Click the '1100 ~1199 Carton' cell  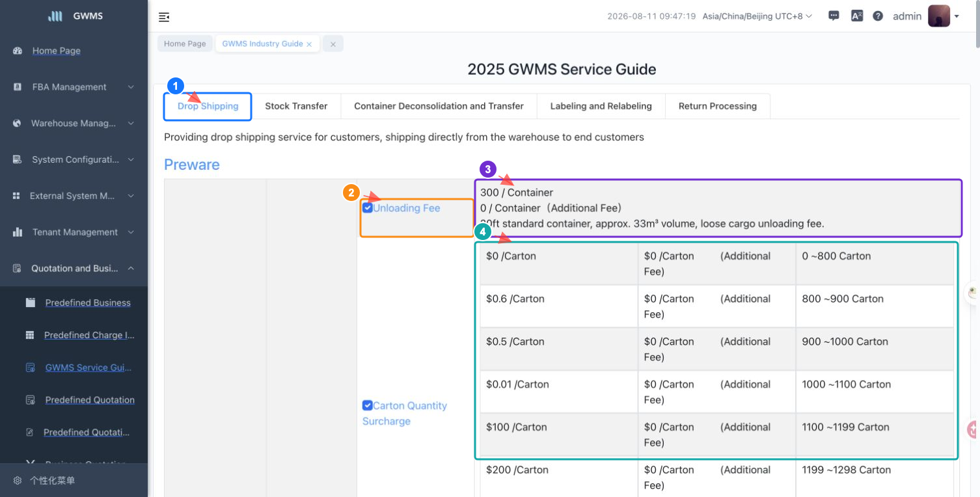pyautogui.click(x=875, y=435)
